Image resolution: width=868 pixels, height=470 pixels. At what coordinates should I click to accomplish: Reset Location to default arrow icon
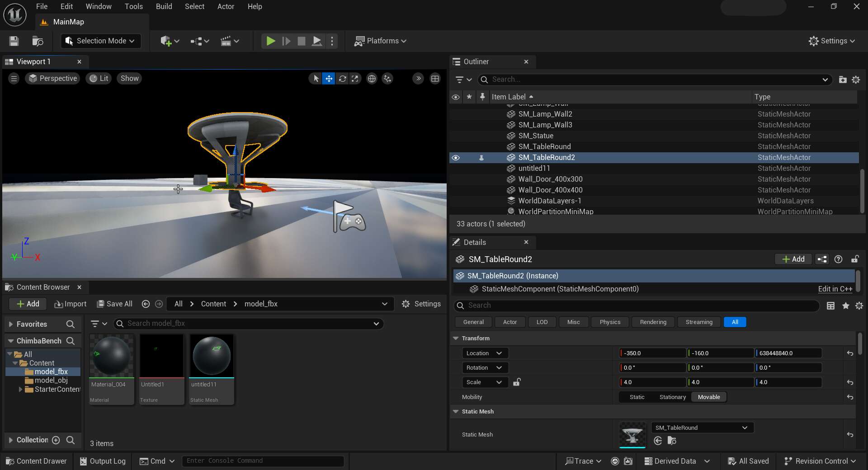pos(850,353)
